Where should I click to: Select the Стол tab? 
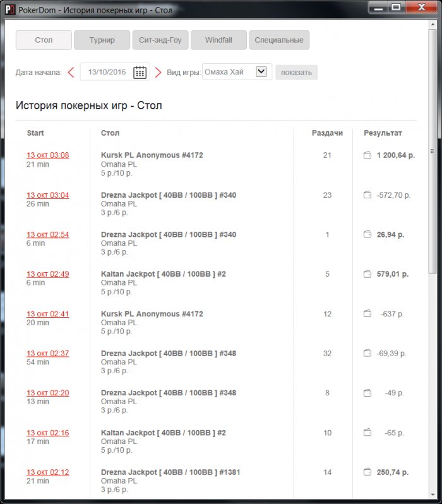click(44, 40)
